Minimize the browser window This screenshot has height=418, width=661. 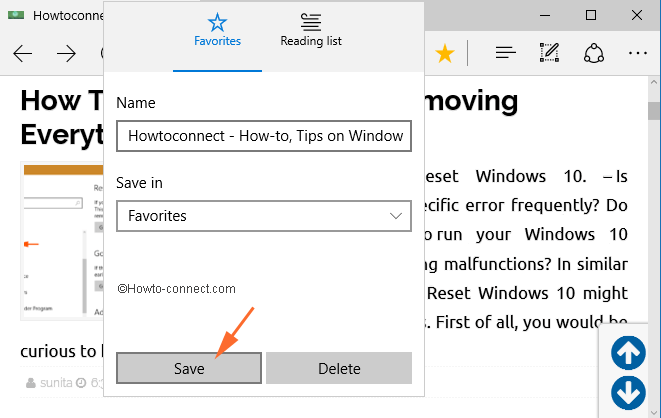[x=545, y=16]
